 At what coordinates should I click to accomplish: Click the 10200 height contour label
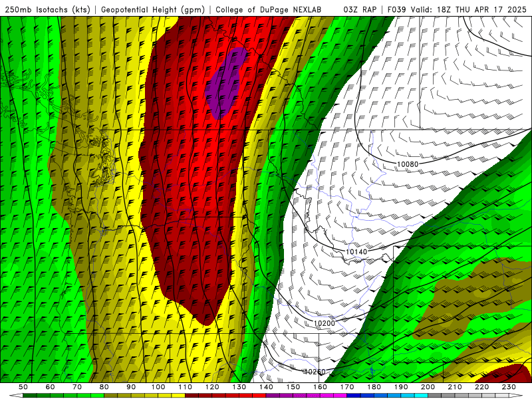point(325,323)
